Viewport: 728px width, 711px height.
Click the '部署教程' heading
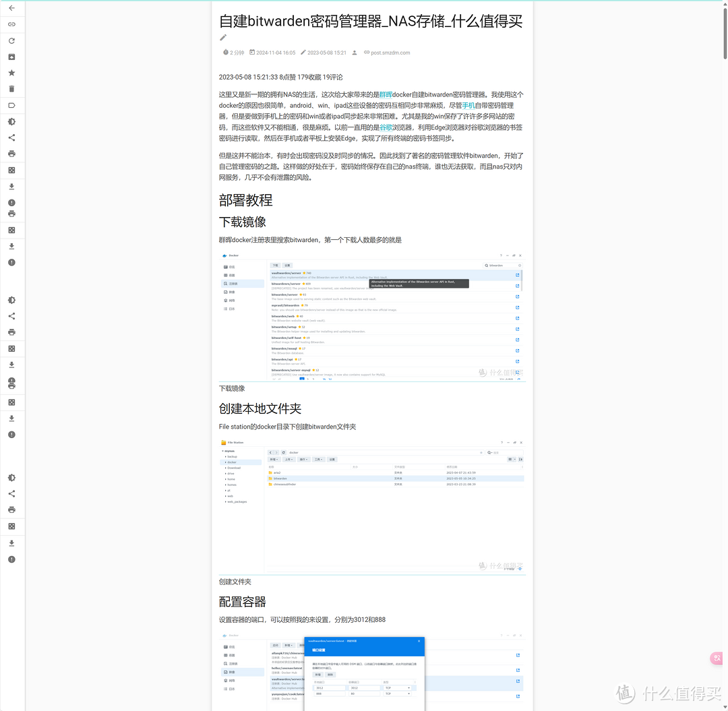[245, 200]
